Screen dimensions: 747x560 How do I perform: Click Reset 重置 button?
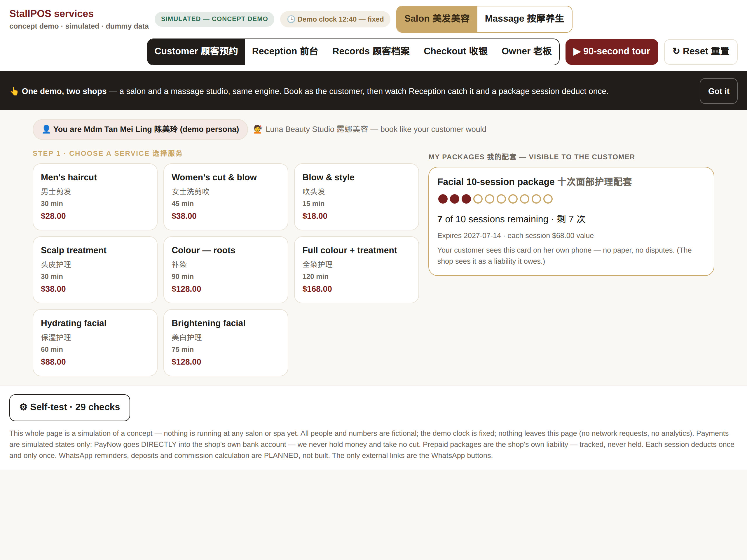tap(700, 52)
